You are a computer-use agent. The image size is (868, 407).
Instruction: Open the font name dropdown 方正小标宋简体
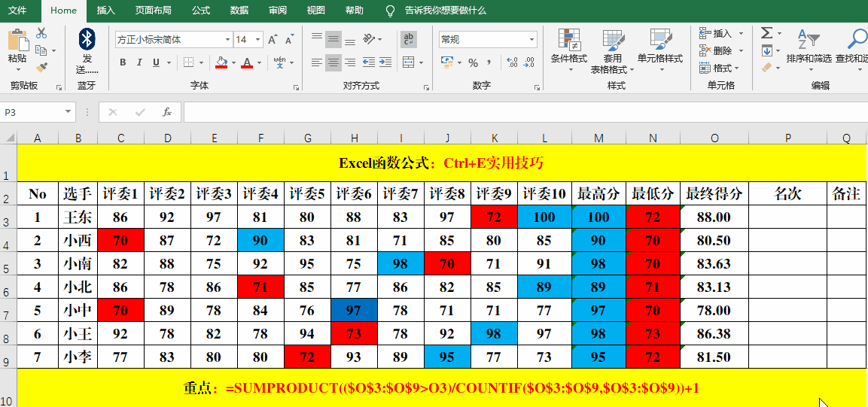pos(227,39)
